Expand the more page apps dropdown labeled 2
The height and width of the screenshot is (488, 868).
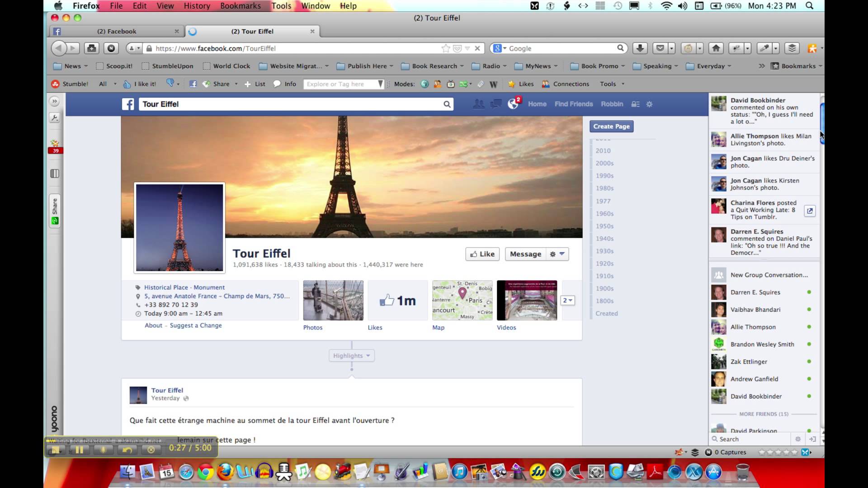pyautogui.click(x=567, y=300)
